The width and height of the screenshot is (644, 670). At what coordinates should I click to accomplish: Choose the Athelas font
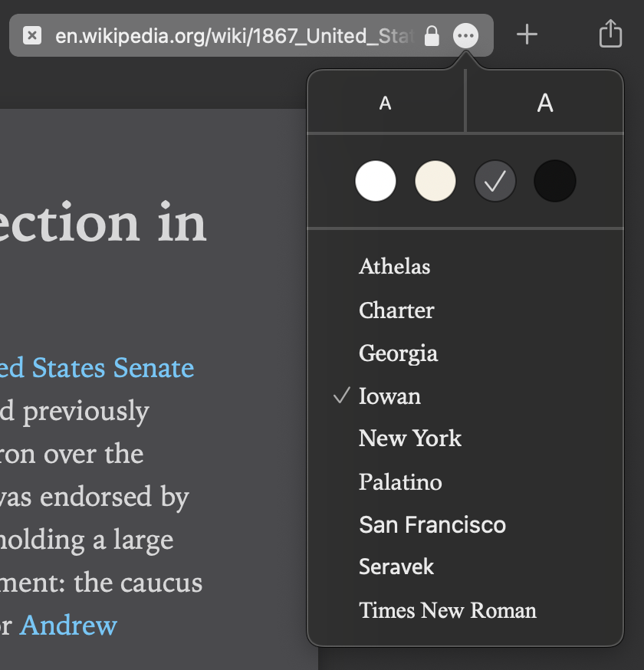pos(395,267)
